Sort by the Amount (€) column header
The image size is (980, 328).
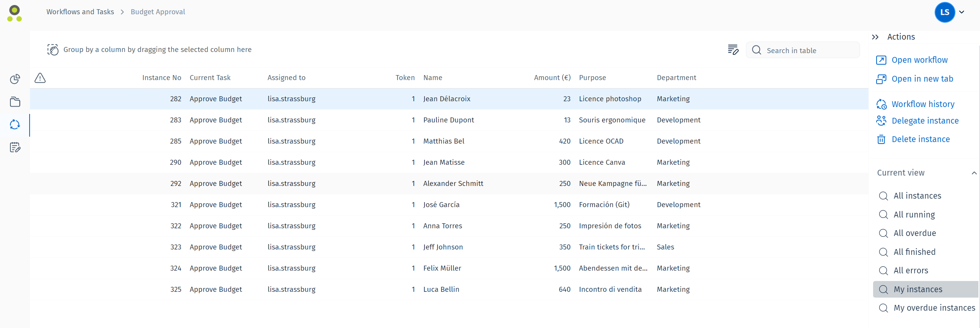(552, 78)
